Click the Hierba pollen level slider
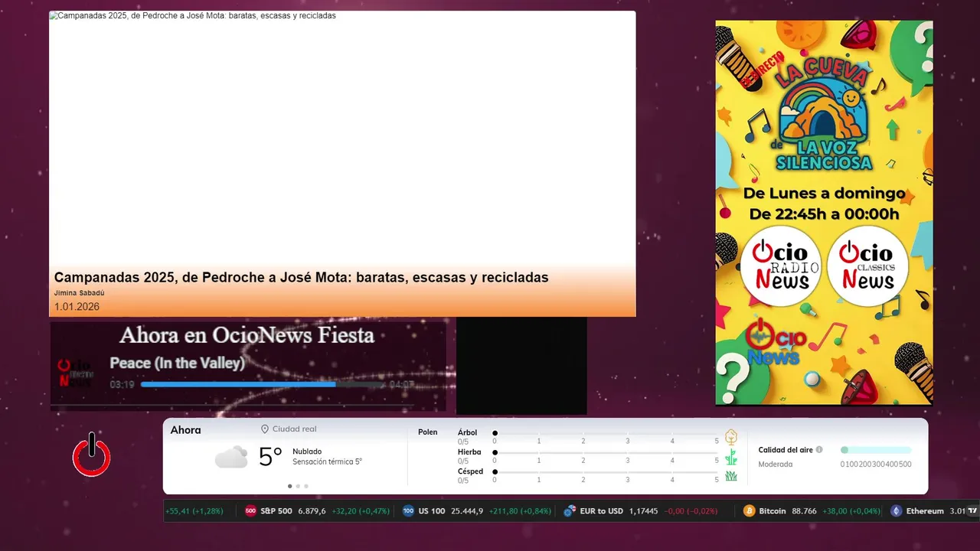The height and width of the screenshot is (551, 980). pyautogui.click(x=606, y=452)
